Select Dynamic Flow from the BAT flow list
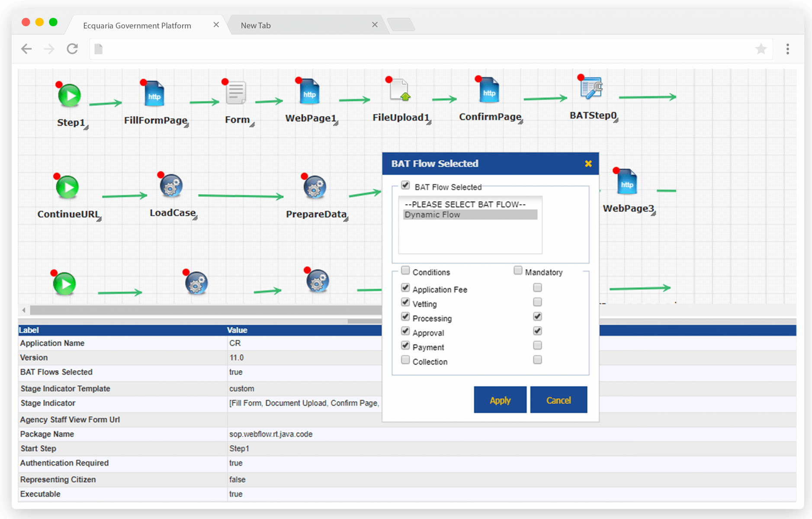 click(x=433, y=214)
